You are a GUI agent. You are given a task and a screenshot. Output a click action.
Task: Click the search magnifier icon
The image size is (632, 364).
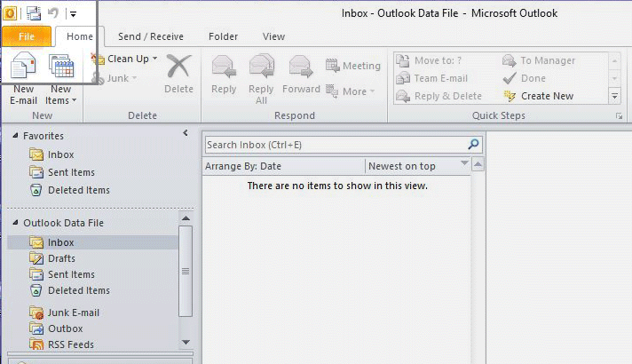(474, 144)
